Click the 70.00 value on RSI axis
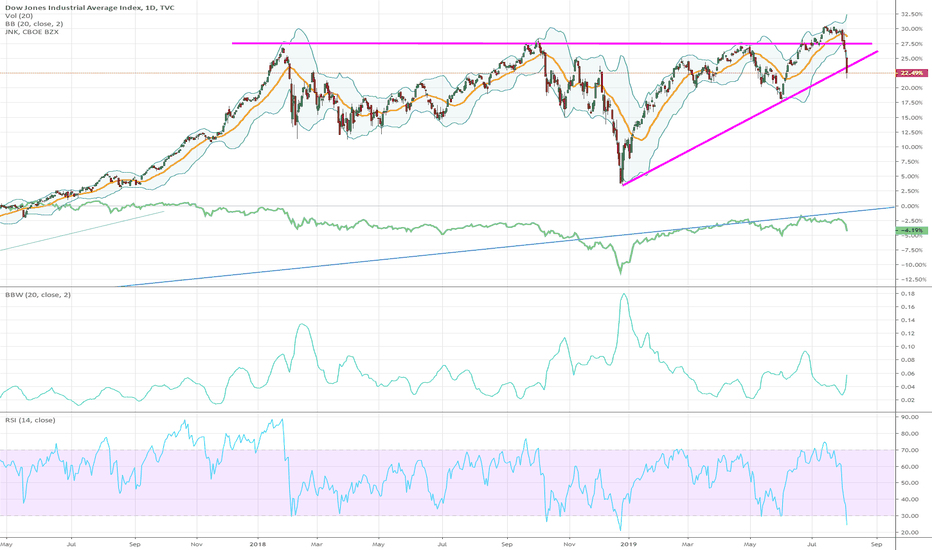 (x=909, y=450)
